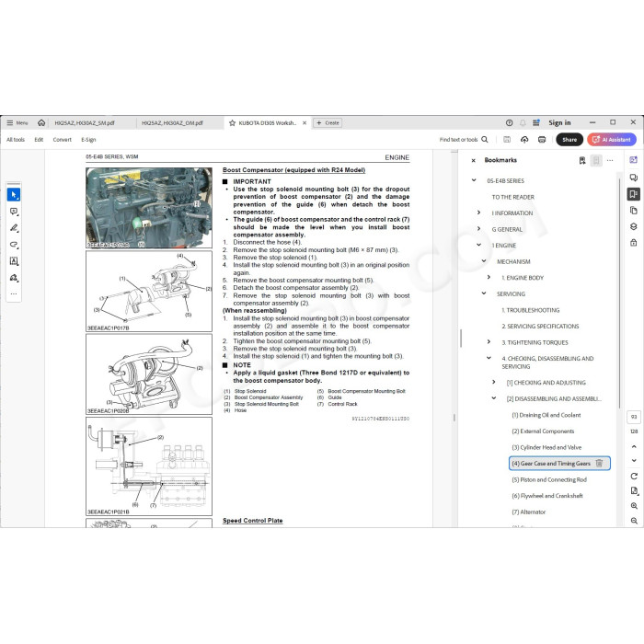
Task: Open the notifications bell icon
Action: [x=523, y=122]
